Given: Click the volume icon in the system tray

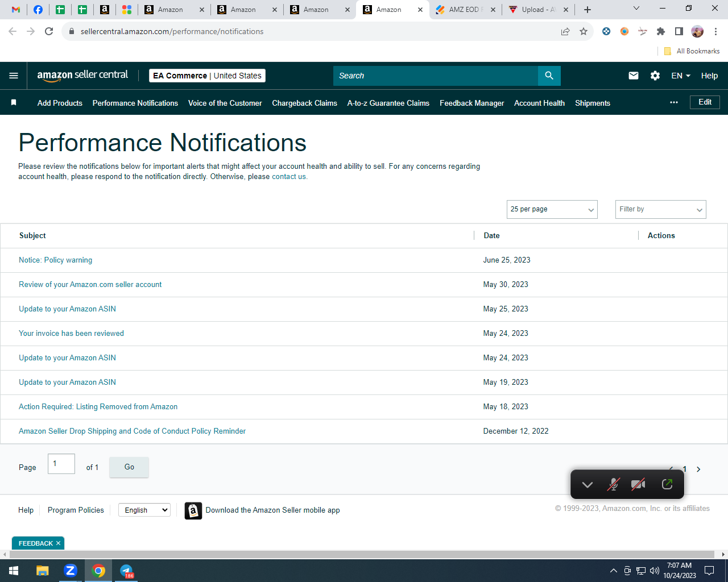Looking at the screenshot, I should tap(655, 571).
